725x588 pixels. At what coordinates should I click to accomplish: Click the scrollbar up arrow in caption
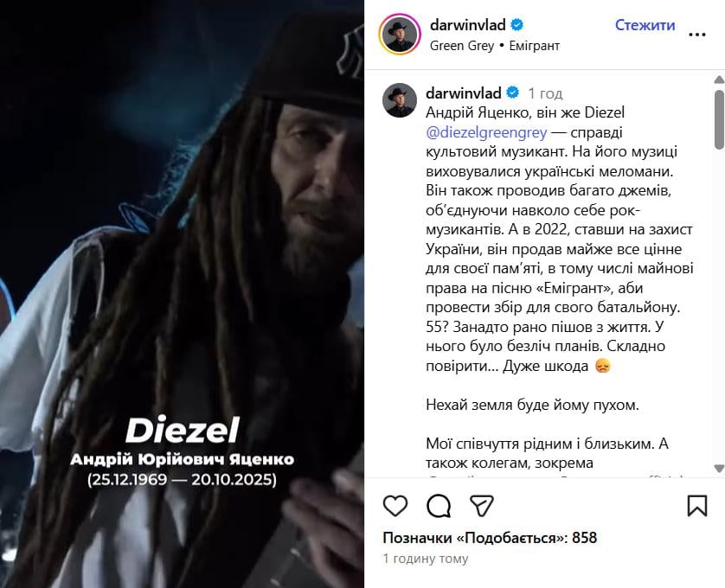pyautogui.click(x=719, y=80)
